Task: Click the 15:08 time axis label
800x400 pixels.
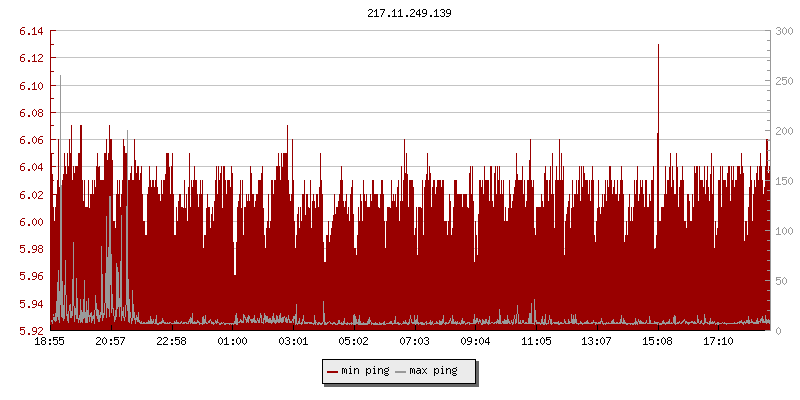Action: click(x=658, y=342)
